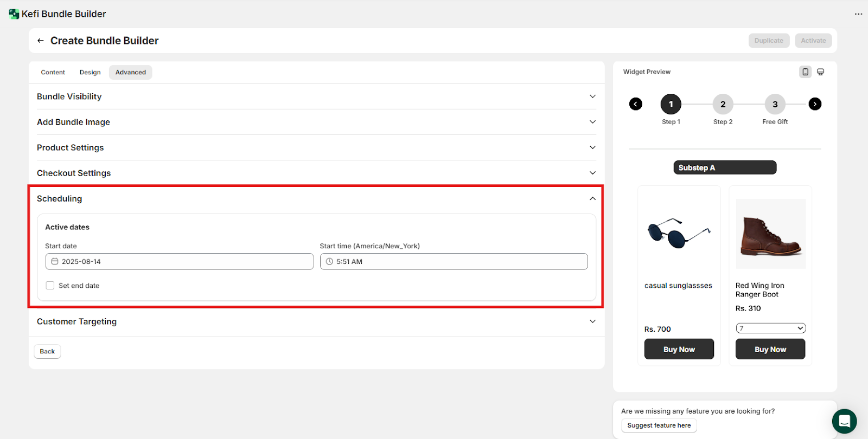Open the three-dot menu at top right
This screenshot has height=439, width=868.
(858, 14)
